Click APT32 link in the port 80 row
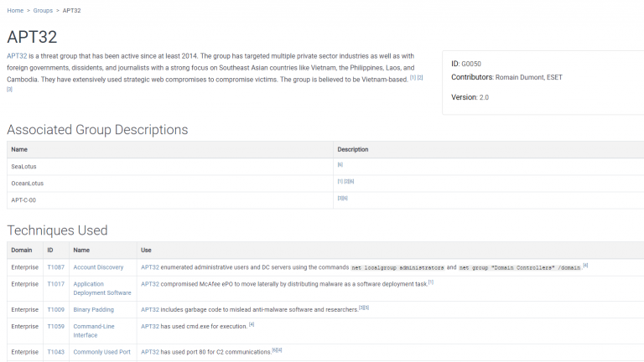The height and width of the screenshot is (362, 644). [x=150, y=352]
